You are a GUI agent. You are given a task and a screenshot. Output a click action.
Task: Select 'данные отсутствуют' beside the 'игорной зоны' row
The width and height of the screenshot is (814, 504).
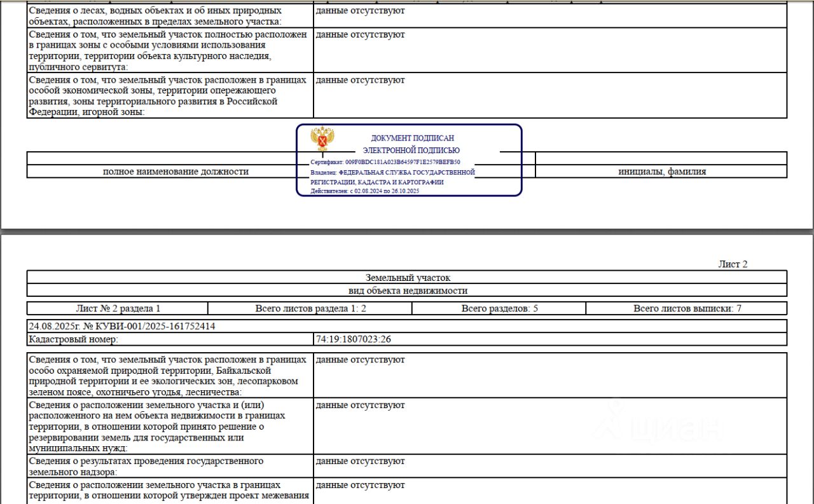[360, 80]
